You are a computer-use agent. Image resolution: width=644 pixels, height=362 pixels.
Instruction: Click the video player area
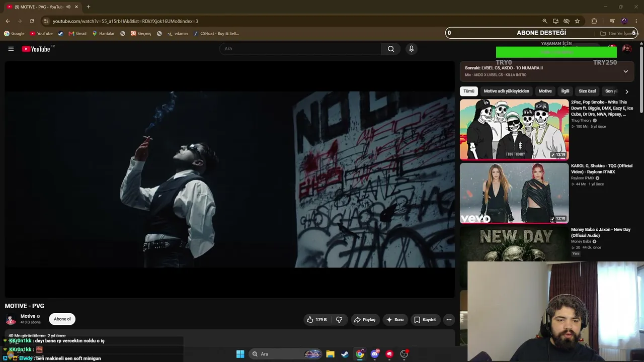coord(230,179)
